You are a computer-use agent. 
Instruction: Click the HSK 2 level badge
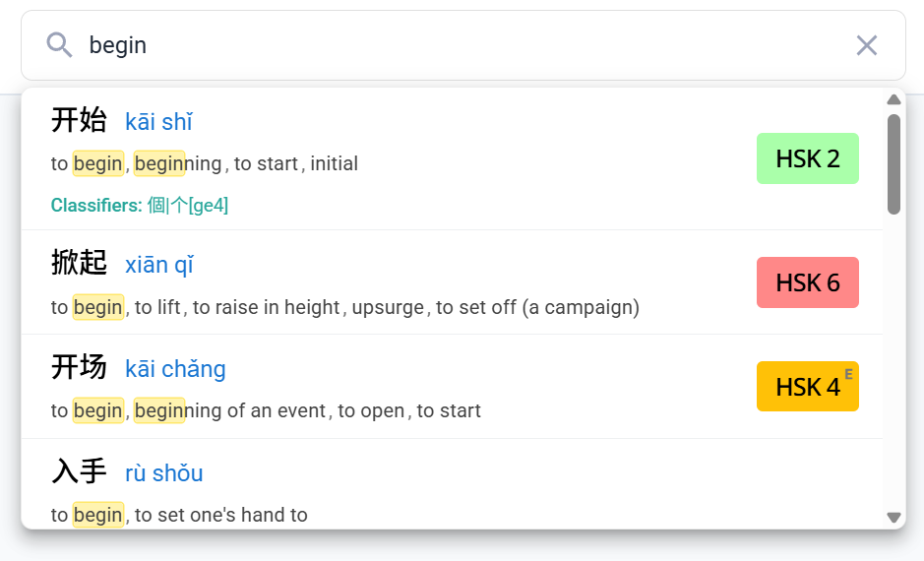click(807, 158)
